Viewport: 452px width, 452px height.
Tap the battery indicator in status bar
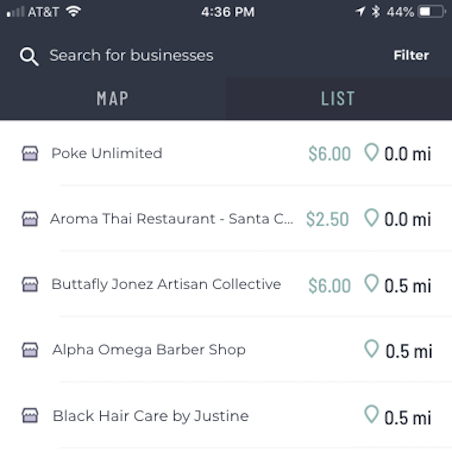coord(432,12)
